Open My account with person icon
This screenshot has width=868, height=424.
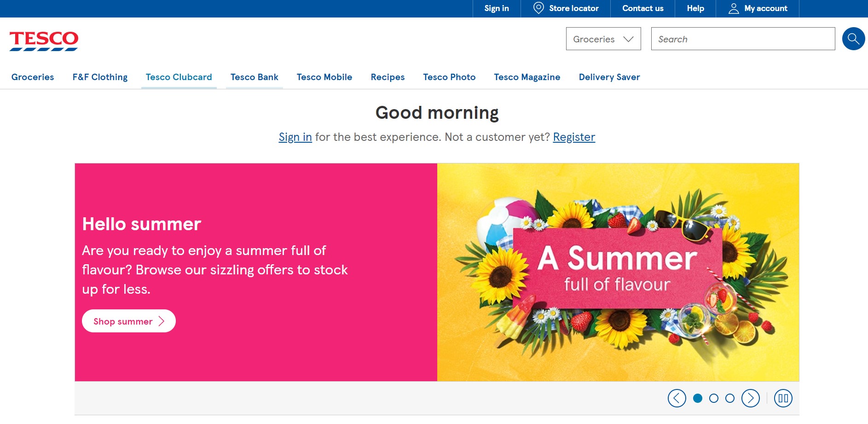[x=758, y=8]
